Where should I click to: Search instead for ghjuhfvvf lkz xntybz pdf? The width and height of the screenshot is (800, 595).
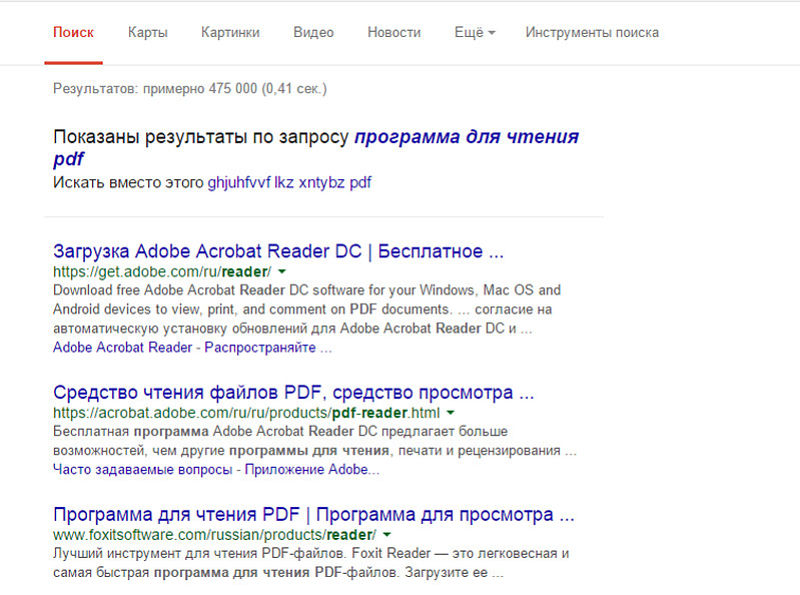[x=289, y=183]
